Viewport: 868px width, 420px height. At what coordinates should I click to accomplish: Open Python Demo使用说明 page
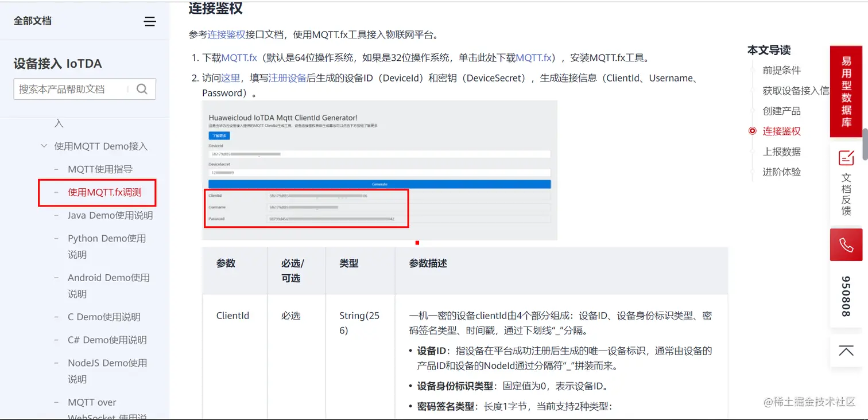(107, 246)
